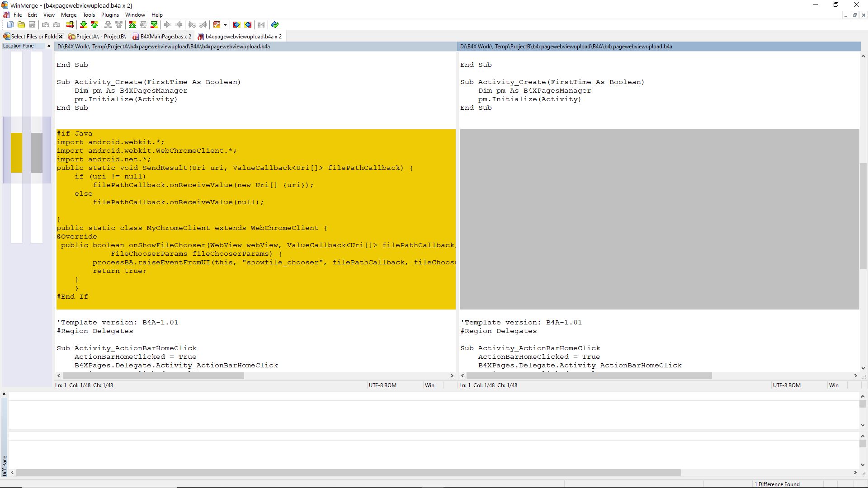
Task: Jump to previous difference arrow icon
Action: point(94,25)
